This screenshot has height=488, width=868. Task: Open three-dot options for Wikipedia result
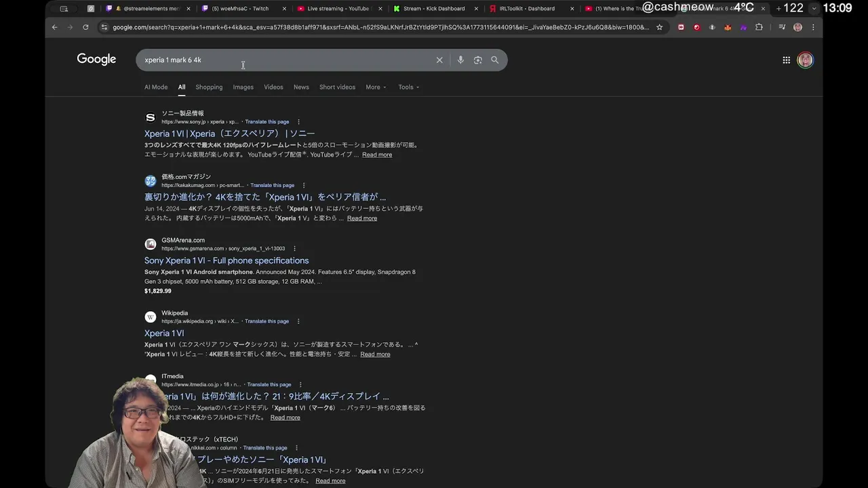point(298,321)
